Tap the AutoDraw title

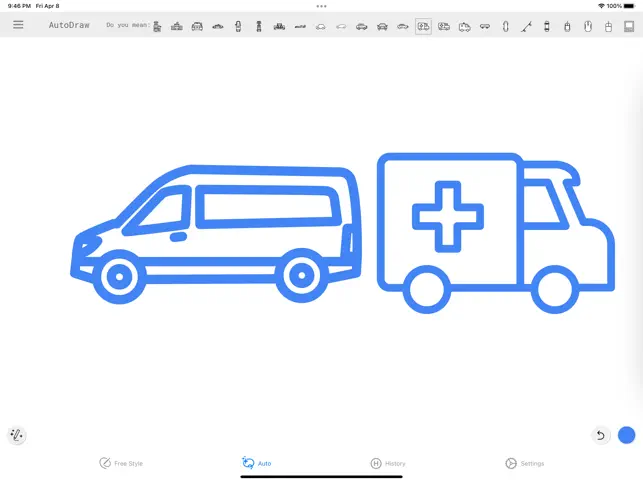pyautogui.click(x=69, y=25)
